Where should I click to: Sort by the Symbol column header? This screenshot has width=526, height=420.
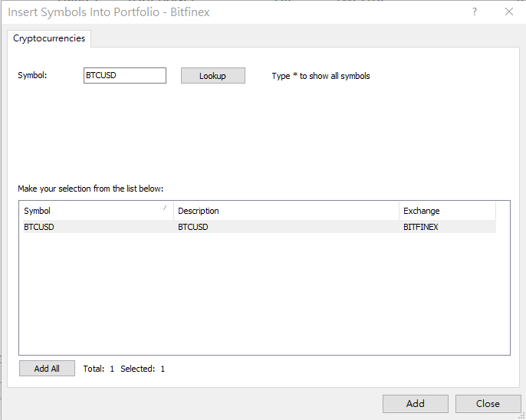tap(98, 211)
